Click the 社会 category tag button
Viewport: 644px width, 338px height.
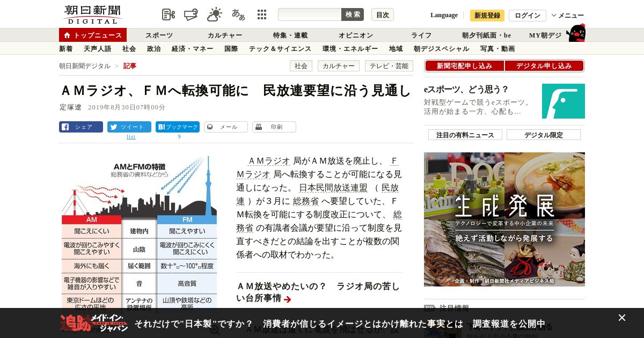[x=301, y=66]
